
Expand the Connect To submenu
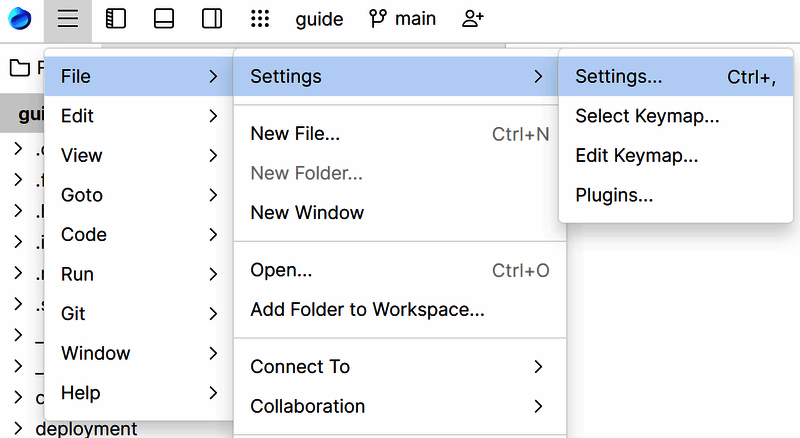coord(399,367)
